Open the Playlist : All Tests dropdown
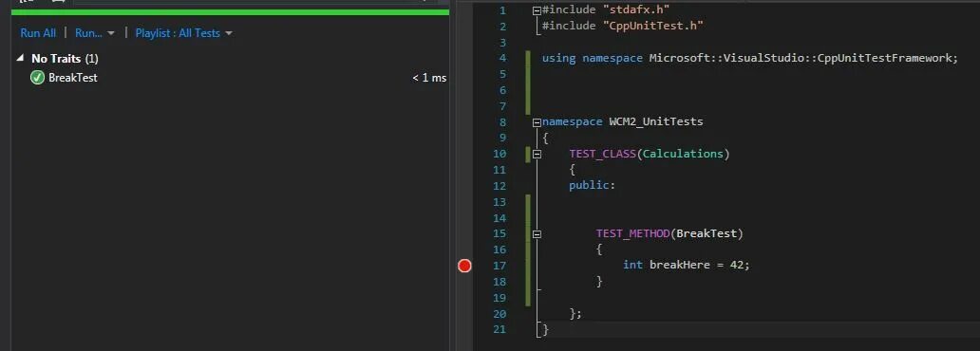This screenshot has height=351, width=980. pos(184,33)
